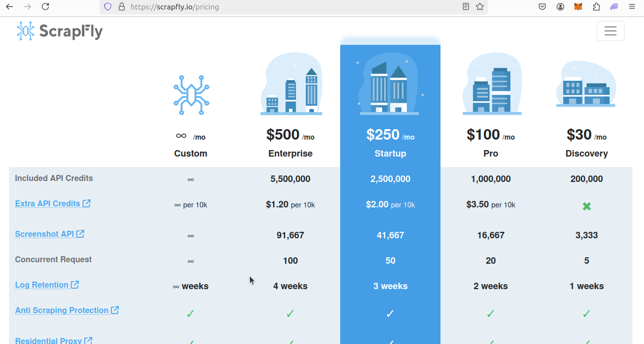Open the Pocket save icon

point(542,7)
